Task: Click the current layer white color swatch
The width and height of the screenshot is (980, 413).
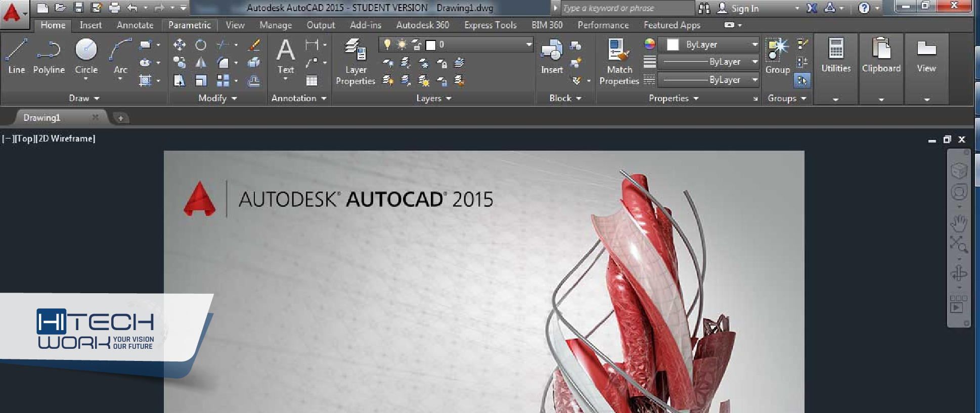Action: tap(431, 45)
